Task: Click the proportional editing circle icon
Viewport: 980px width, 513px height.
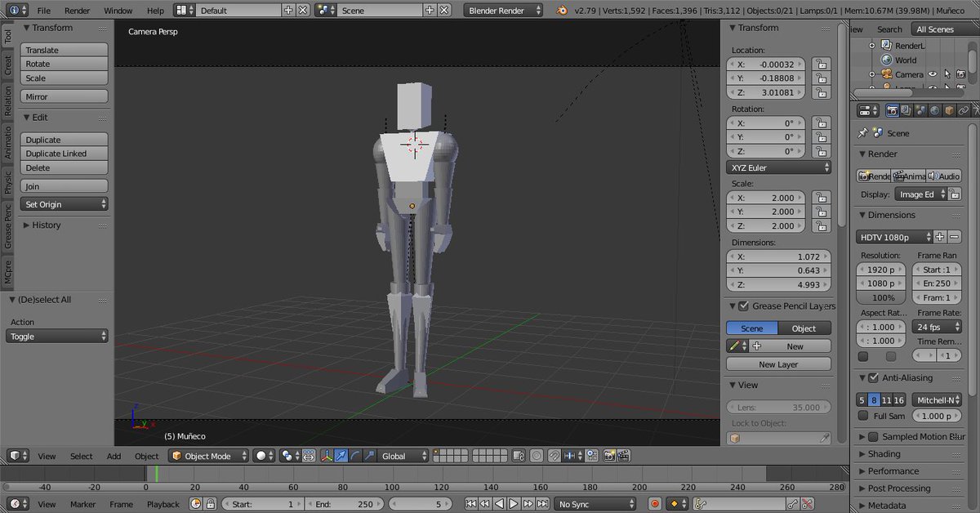Action: [535, 456]
